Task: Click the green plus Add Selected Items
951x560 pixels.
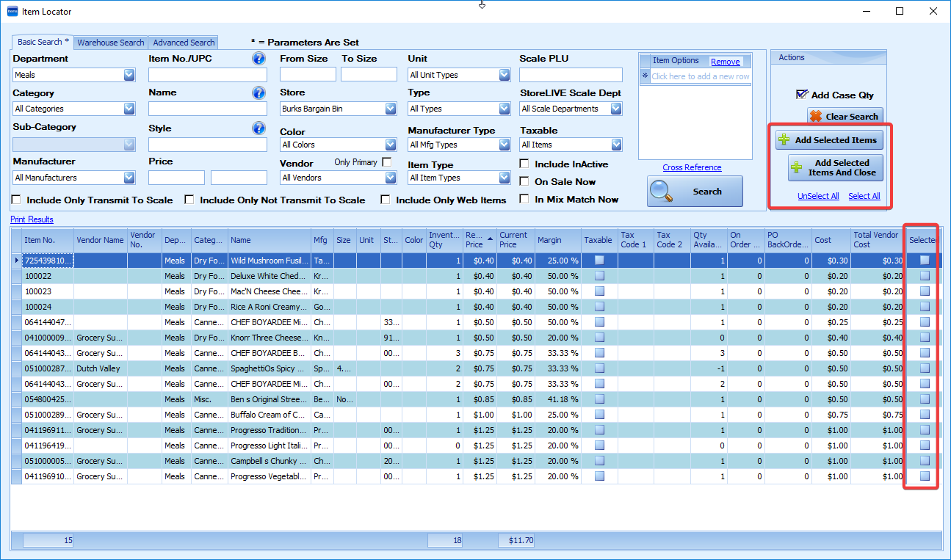Action: [x=828, y=140]
